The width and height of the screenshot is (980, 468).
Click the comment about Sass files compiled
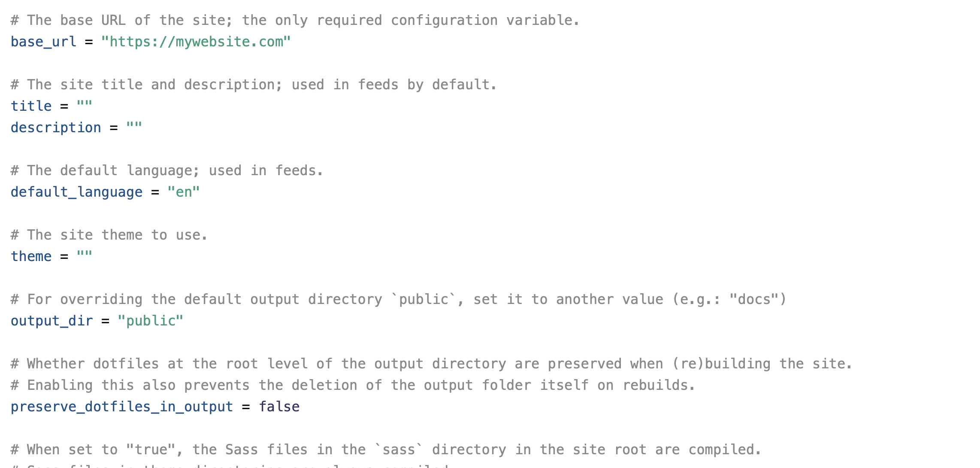click(386, 450)
